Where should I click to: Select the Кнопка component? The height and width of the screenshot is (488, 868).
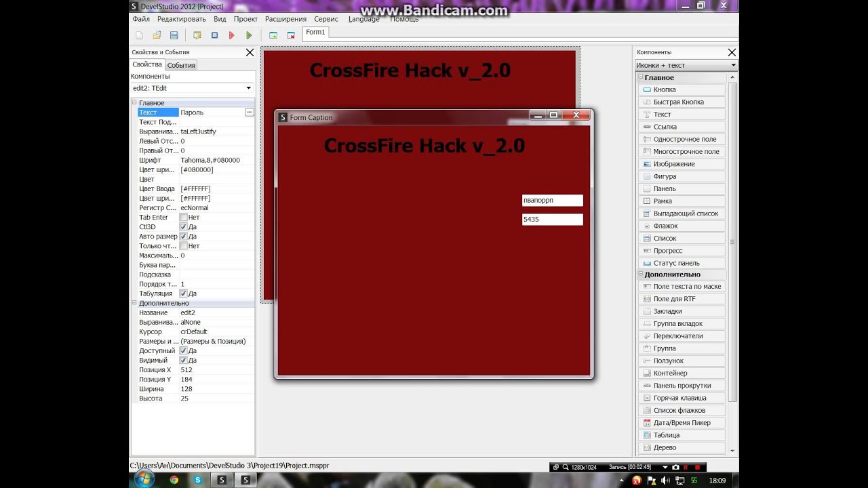(x=682, y=89)
